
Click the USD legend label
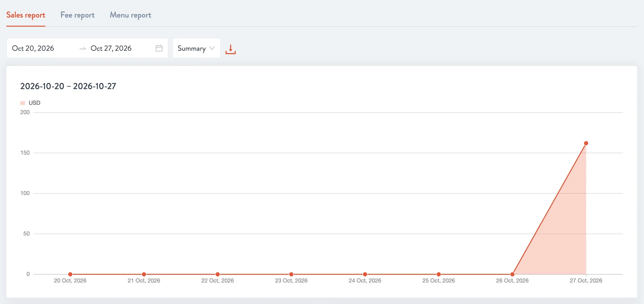(x=34, y=103)
